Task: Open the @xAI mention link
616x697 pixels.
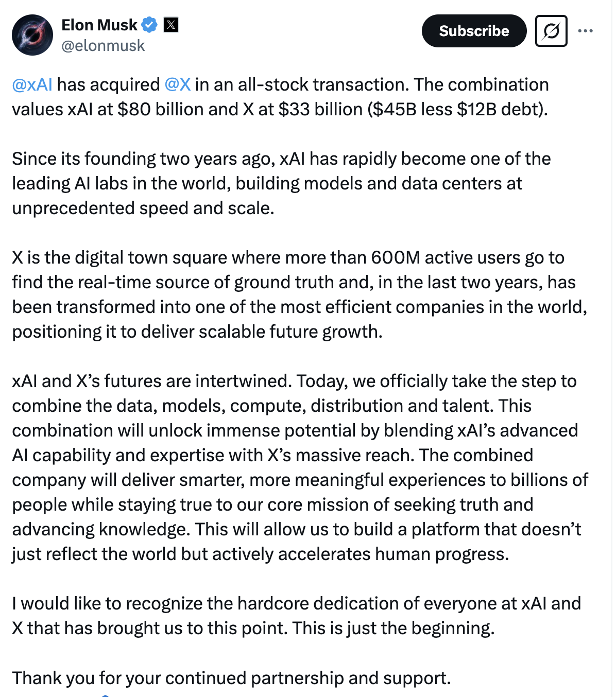Action: [32, 84]
